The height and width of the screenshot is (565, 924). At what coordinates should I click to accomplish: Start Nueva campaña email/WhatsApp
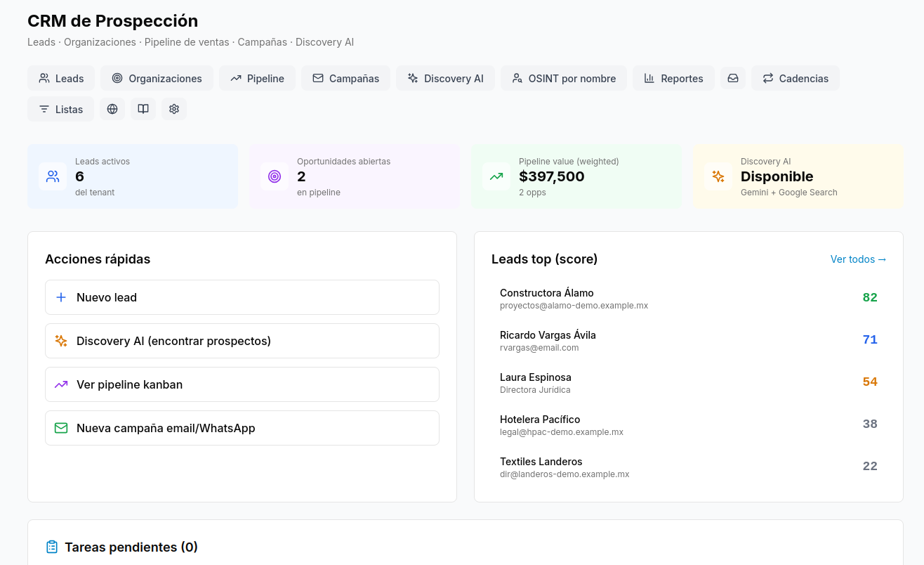[242, 428]
